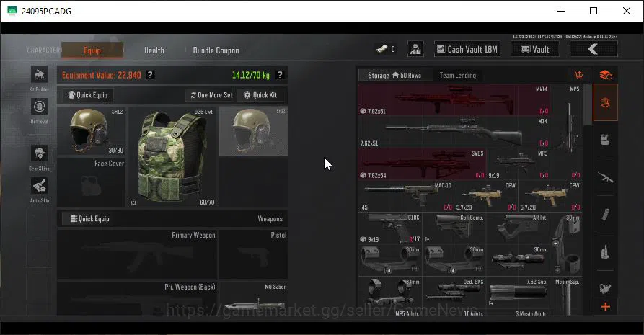The width and height of the screenshot is (644, 335).
Task: Click the Cash Vault 18M button
Action: click(x=467, y=49)
